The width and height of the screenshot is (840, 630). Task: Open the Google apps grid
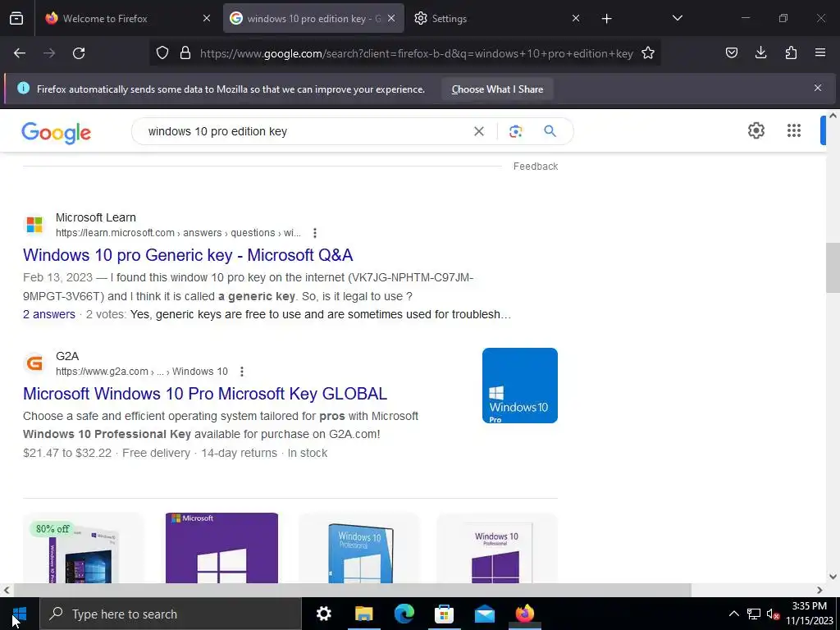(x=794, y=130)
